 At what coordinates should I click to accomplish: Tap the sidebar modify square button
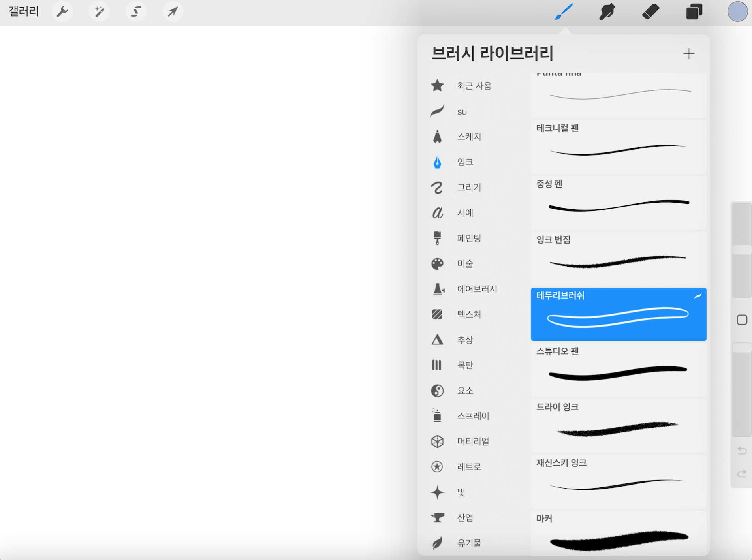[x=742, y=319]
